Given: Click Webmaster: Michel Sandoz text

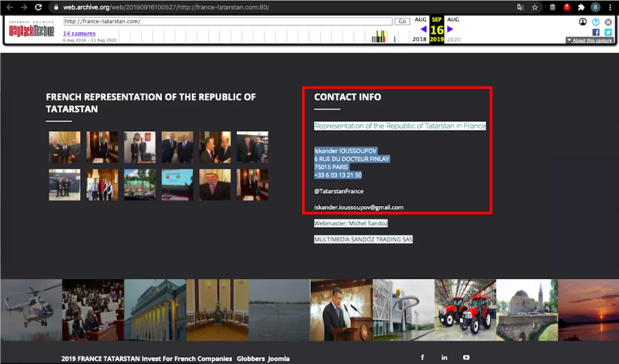Looking at the screenshot, I should tap(351, 223).
